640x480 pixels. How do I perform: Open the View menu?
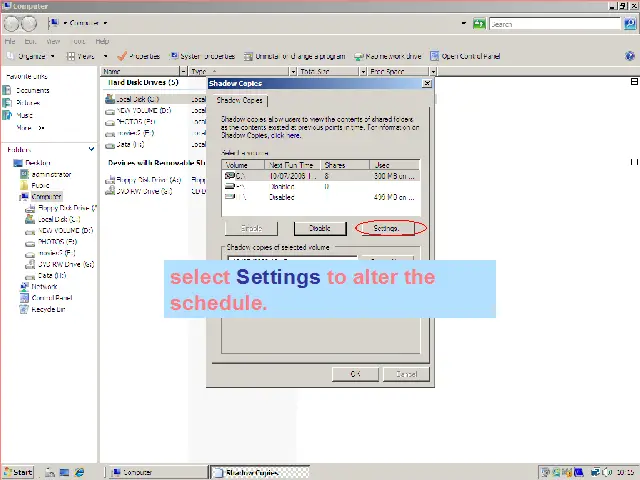click(x=53, y=41)
